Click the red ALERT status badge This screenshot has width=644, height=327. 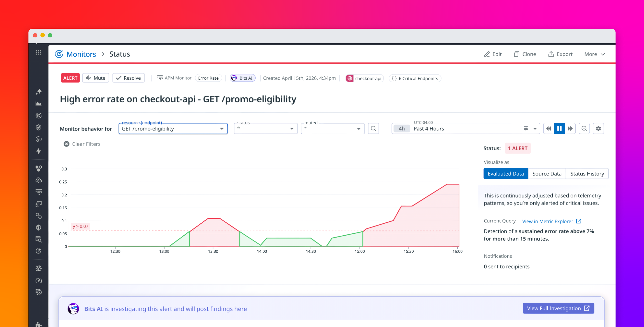click(70, 78)
